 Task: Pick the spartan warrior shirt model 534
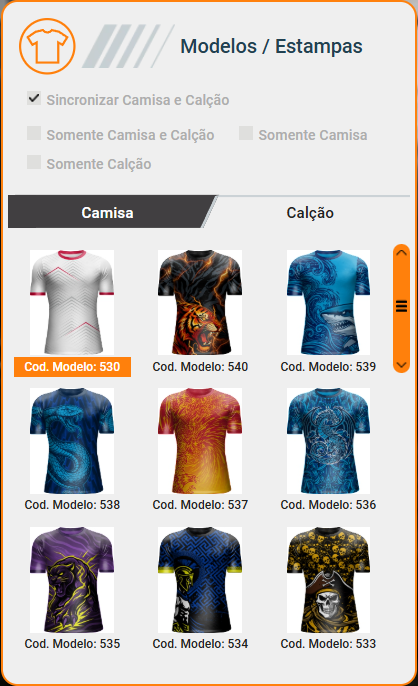tap(200, 580)
